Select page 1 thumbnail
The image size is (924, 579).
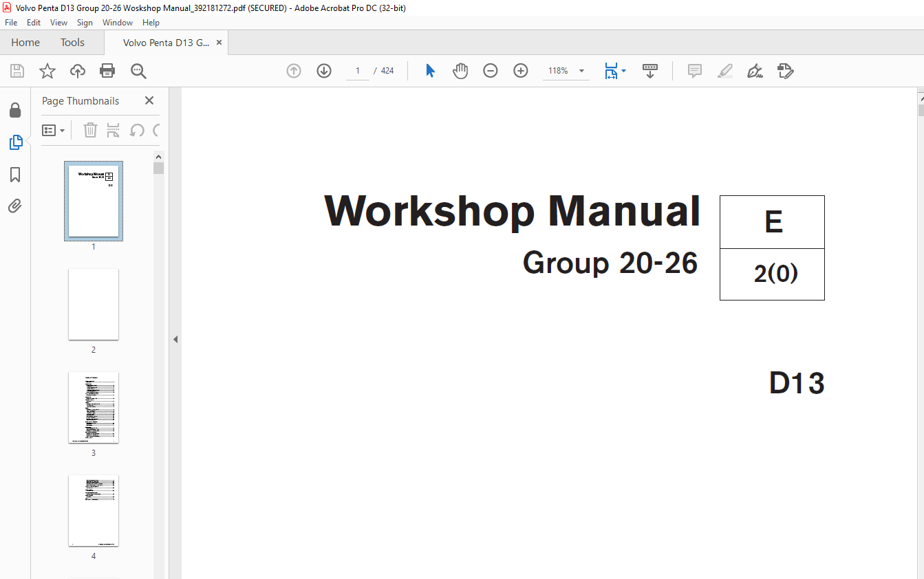click(x=94, y=201)
